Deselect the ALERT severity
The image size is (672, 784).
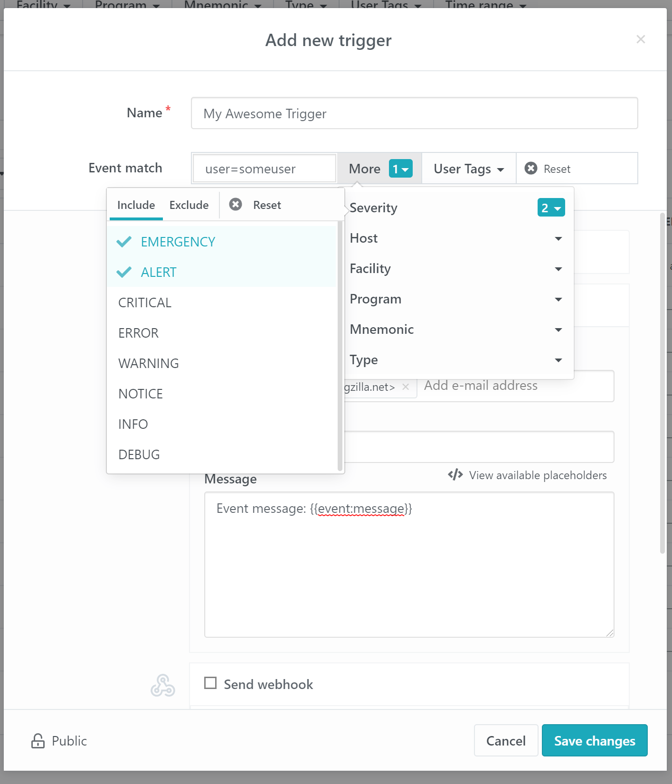pos(158,272)
